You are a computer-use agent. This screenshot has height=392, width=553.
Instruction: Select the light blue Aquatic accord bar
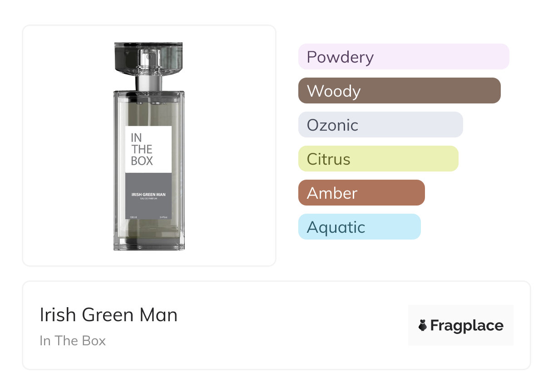pos(359,227)
